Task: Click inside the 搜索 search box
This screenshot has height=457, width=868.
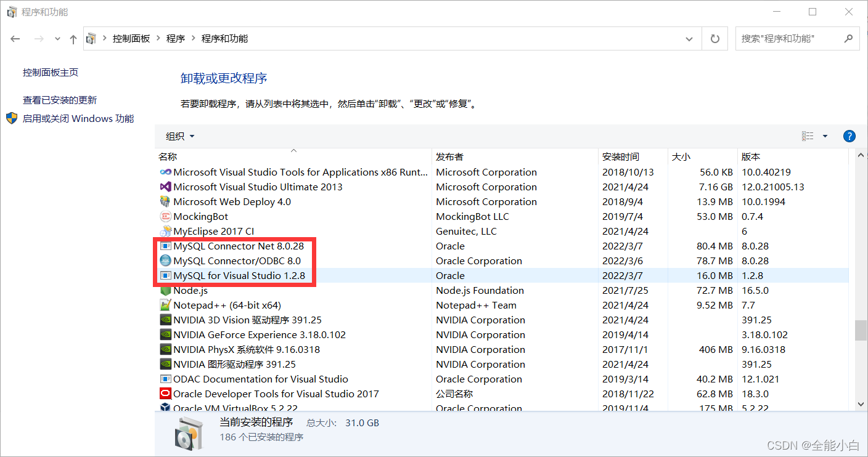Action: click(x=789, y=38)
